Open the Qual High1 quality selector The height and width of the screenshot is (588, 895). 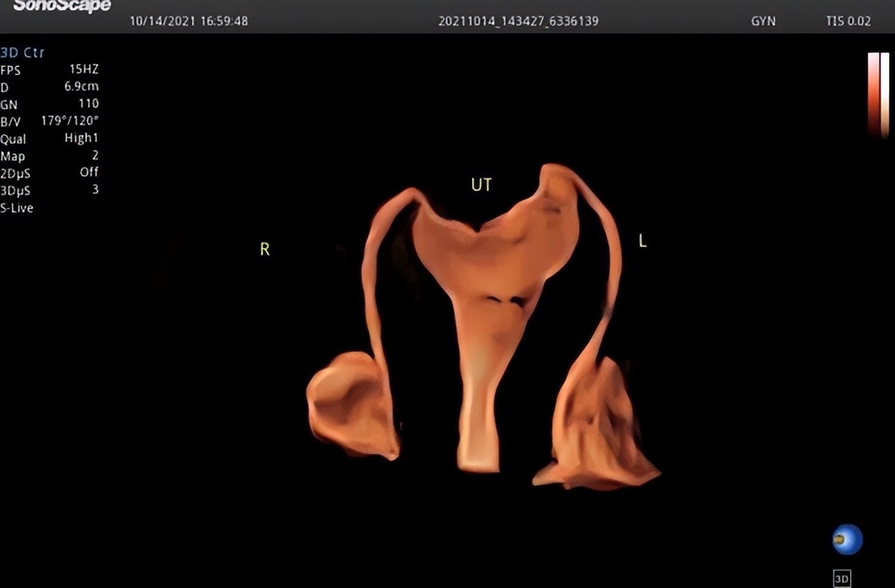click(53, 138)
